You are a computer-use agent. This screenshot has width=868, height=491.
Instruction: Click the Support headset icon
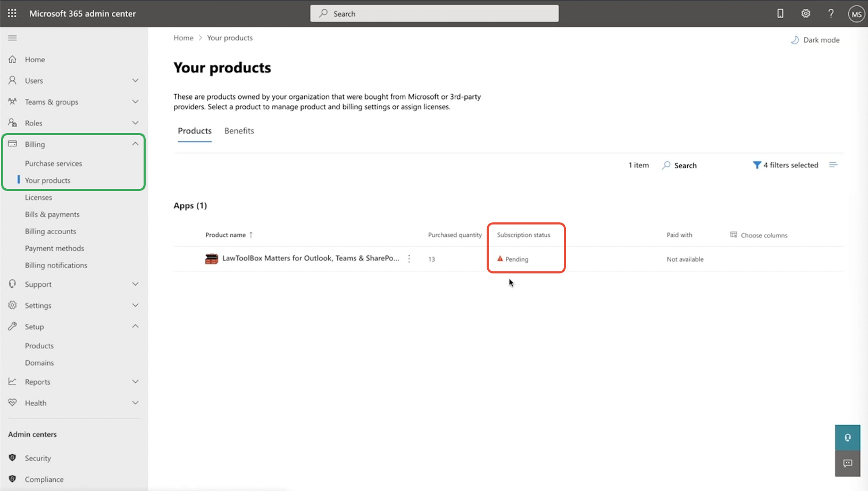pos(12,284)
